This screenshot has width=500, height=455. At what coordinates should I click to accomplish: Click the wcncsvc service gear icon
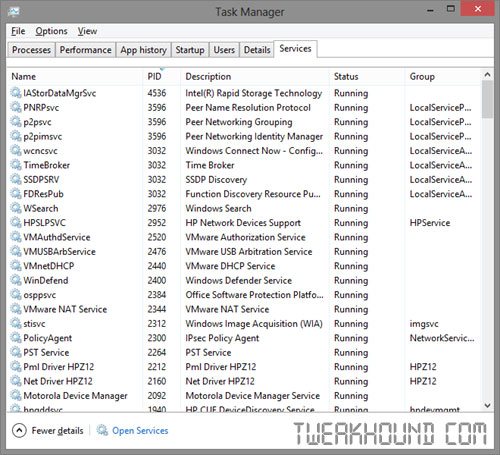(16, 150)
